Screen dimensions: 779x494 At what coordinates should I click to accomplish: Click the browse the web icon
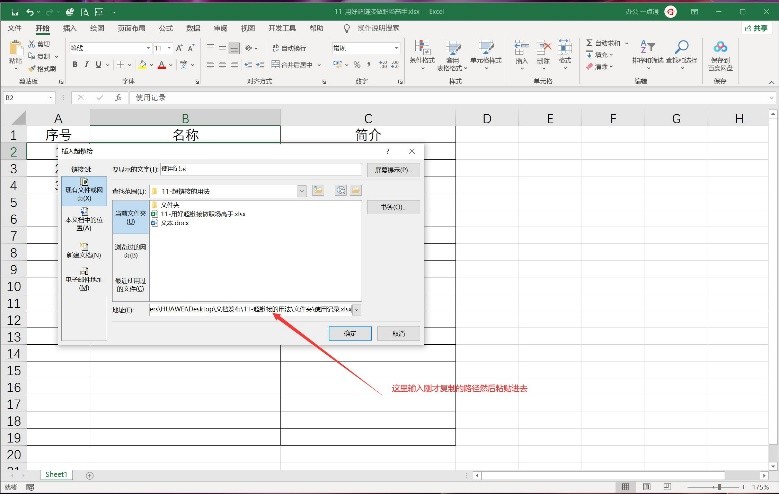[341, 190]
